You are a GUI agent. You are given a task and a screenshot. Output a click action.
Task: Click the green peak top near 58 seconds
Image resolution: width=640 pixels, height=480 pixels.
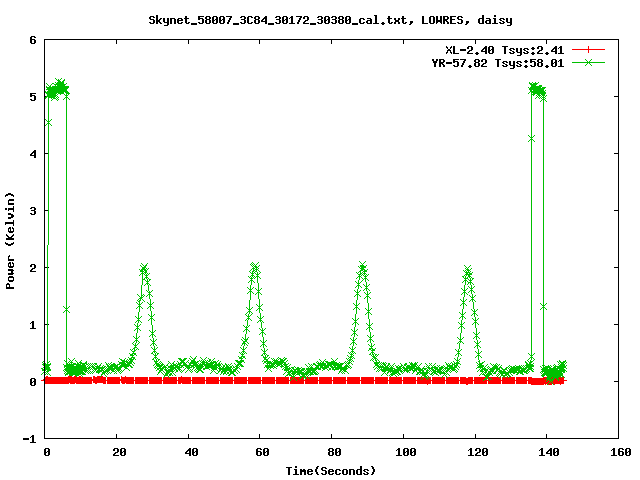[255, 267]
